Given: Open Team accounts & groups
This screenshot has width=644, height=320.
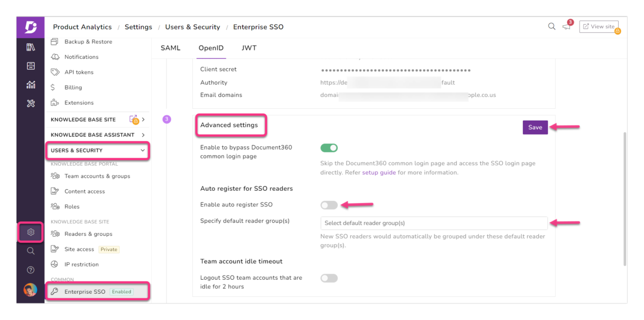Looking at the screenshot, I should [97, 176].
